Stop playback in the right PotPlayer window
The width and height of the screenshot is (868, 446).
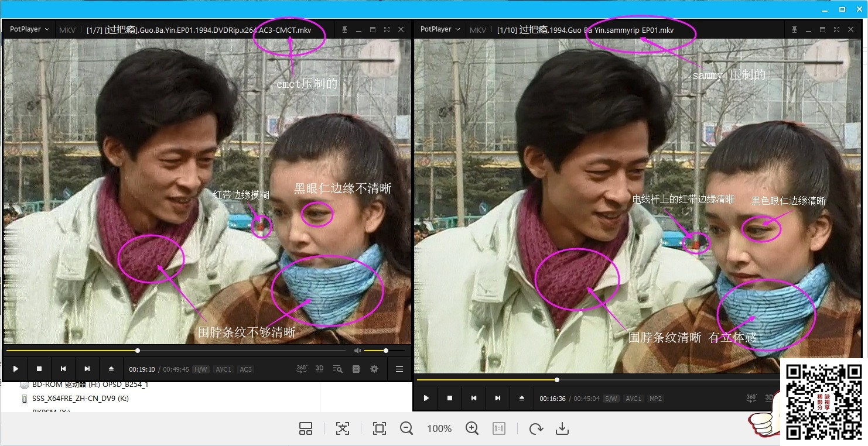(450, 398)
